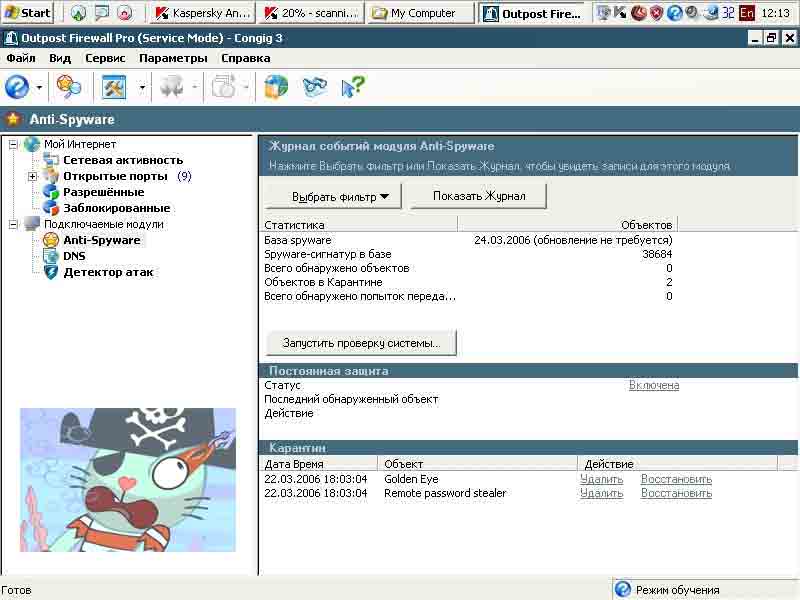800x600 pixels.
Task: Click the Windows Start button
Action: 28,13
